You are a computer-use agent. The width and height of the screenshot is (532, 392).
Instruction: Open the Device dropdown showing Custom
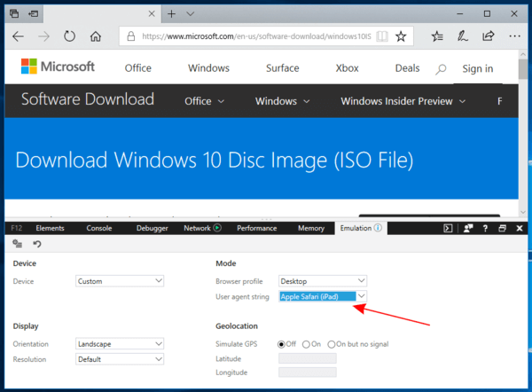120,281
